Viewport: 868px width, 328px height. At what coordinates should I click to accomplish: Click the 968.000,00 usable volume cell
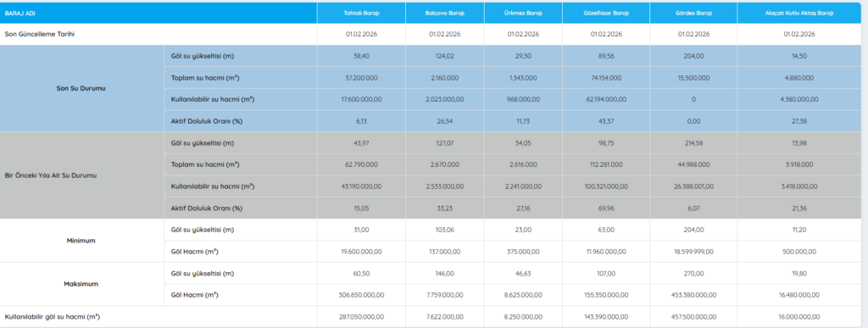click(524, 99)
